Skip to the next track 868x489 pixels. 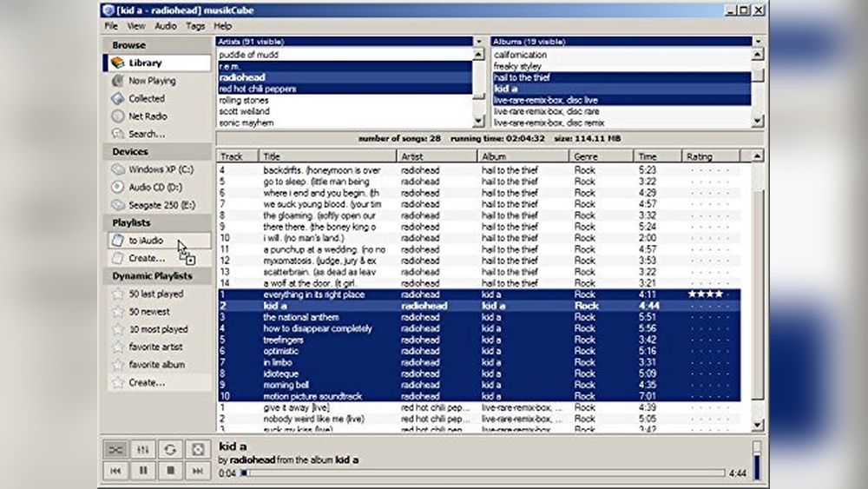(198, 471)
